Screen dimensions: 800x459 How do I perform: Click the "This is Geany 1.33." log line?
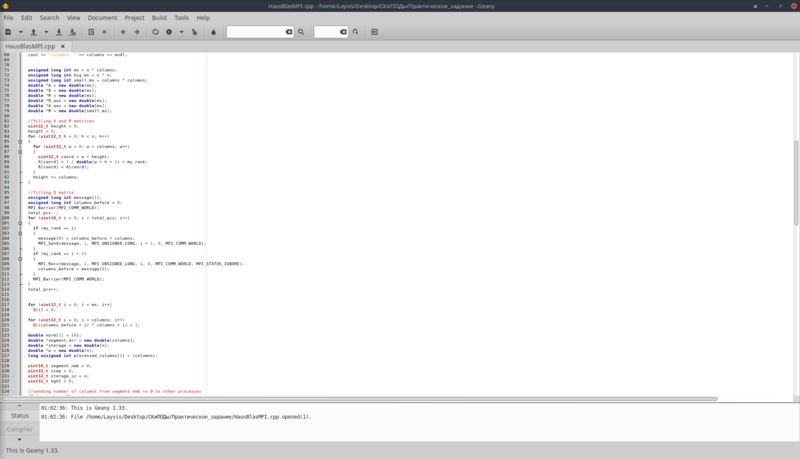(84, 408)
